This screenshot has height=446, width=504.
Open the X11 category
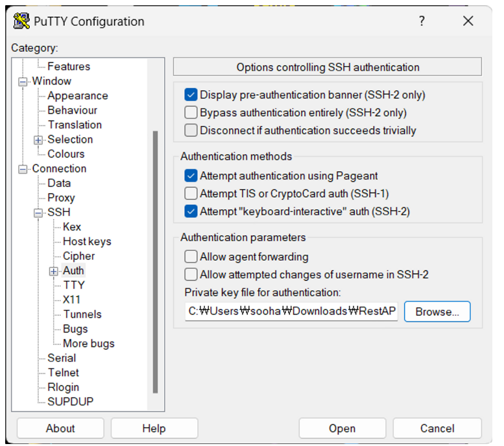coord(71,299)
